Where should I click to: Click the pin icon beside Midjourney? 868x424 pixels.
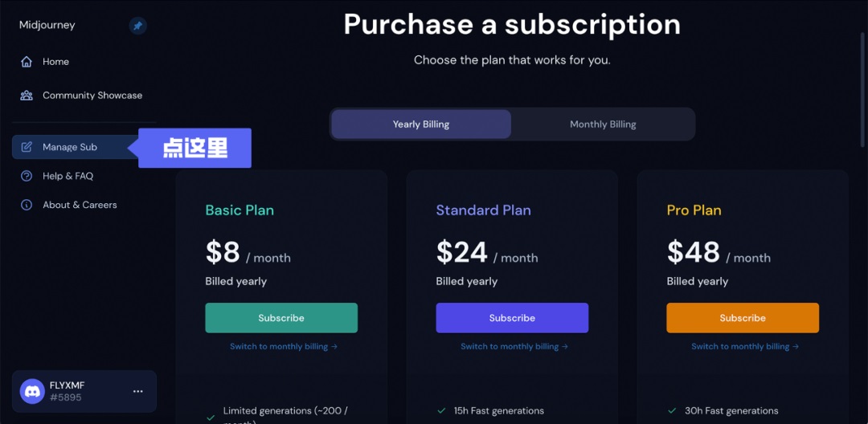(x=137, y=26)
